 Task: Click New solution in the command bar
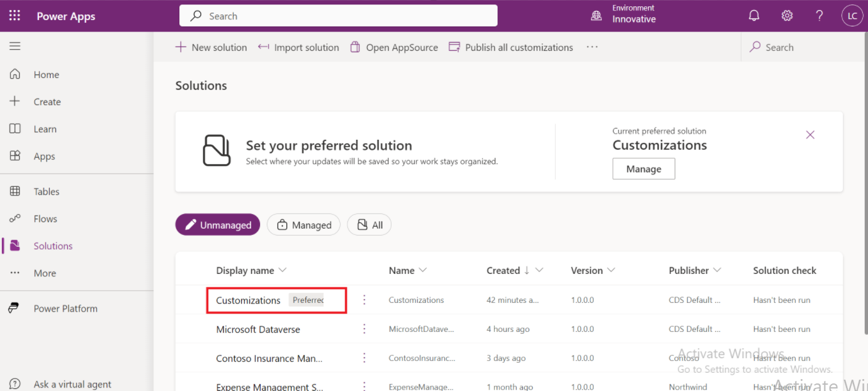[211, 47]
